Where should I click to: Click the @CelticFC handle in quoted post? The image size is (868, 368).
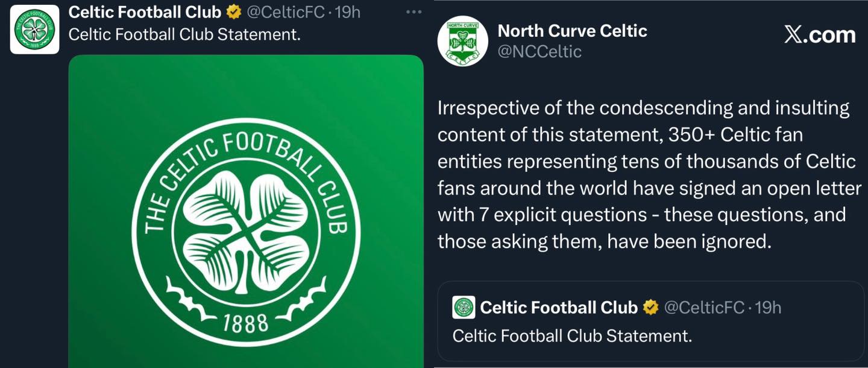coord(703,308)
